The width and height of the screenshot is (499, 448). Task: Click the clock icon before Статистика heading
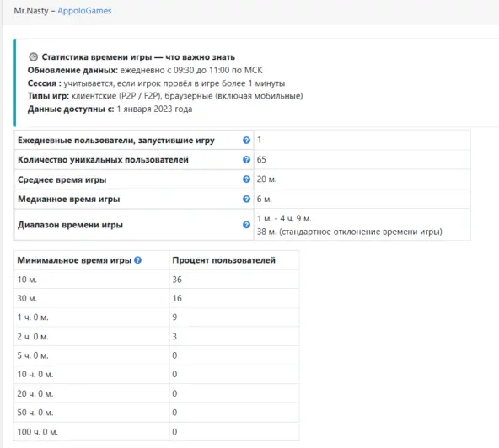[33, 57]
